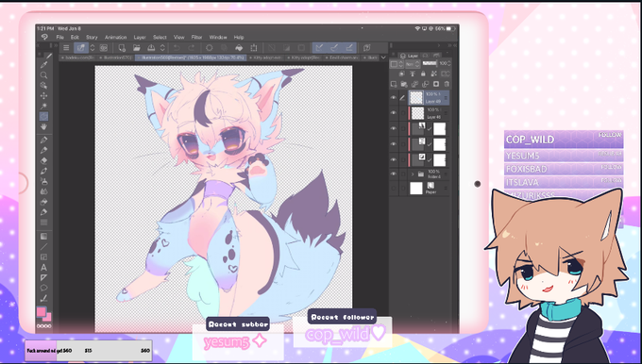Click the layer opacity stepper arrows
642x364 pixels.
click(449, 64)
